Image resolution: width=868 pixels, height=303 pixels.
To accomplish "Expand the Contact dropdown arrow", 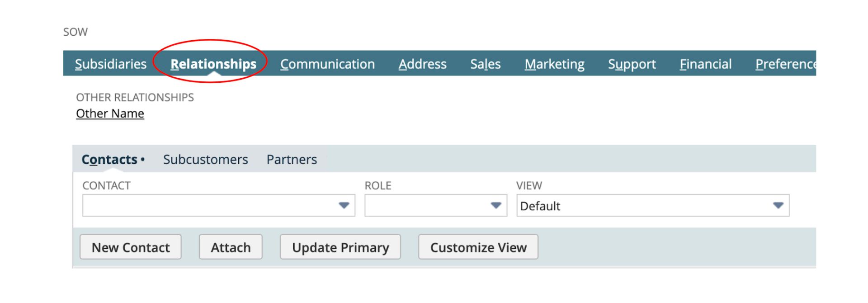I will coord(344,206).
